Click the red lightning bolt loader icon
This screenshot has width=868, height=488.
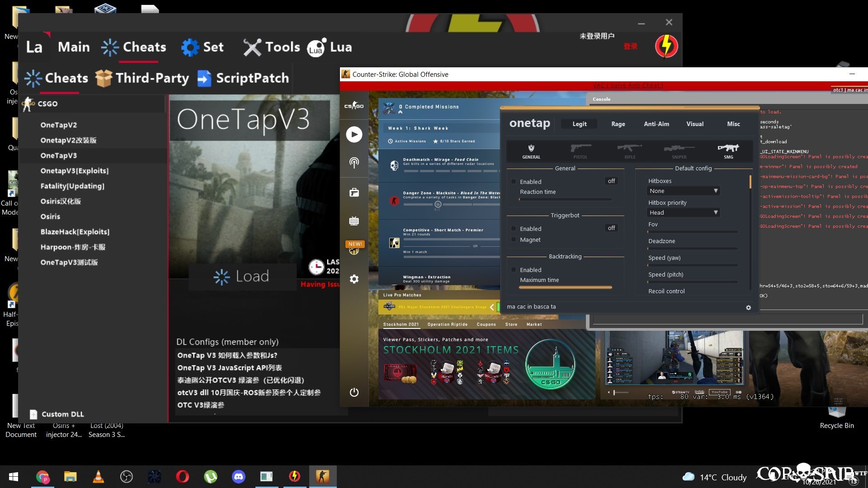tap(666, 46)
